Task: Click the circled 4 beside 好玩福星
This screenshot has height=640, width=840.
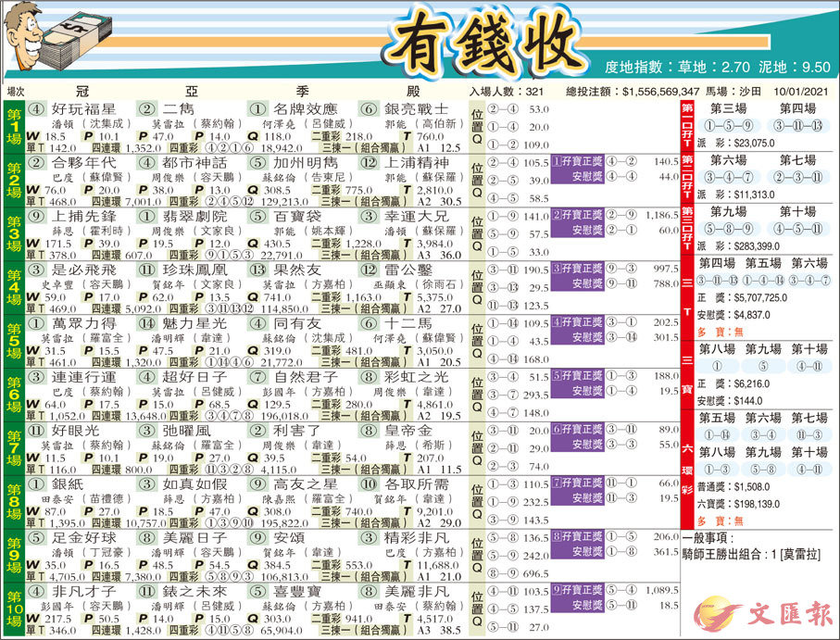Action: click(37, 108)
